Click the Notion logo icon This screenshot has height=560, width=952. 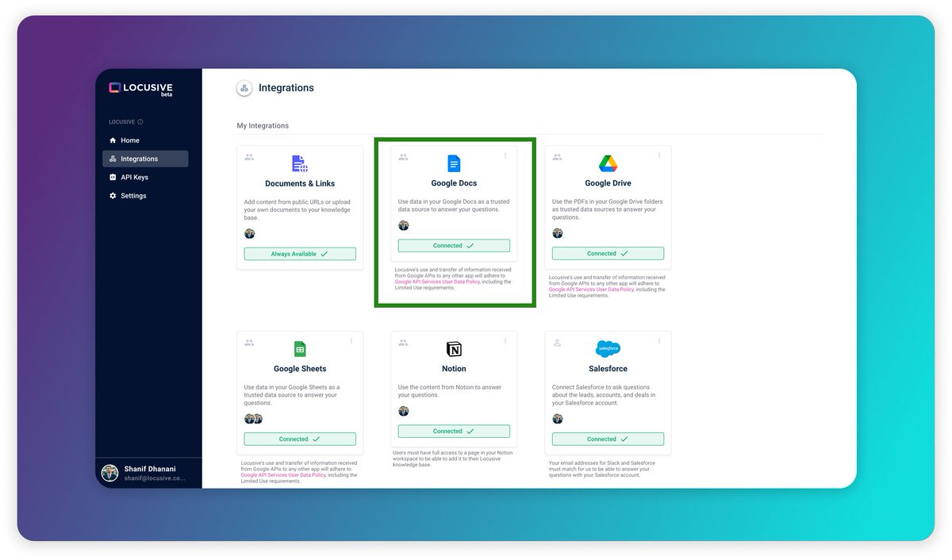point(454,349)
